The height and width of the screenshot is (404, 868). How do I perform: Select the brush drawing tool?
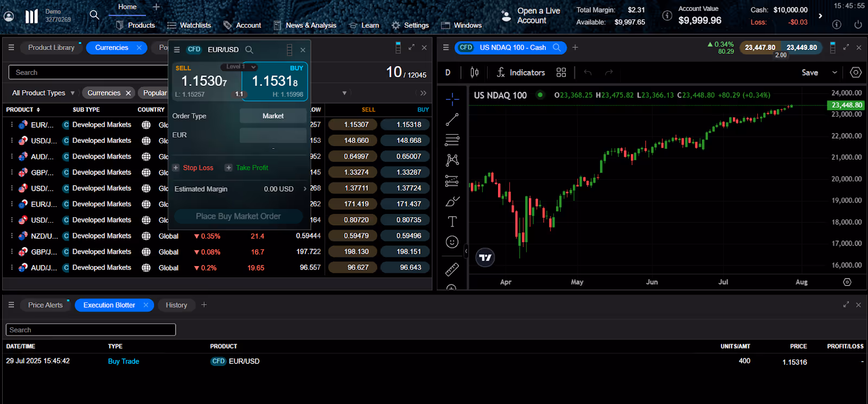(x=452, y=201)
